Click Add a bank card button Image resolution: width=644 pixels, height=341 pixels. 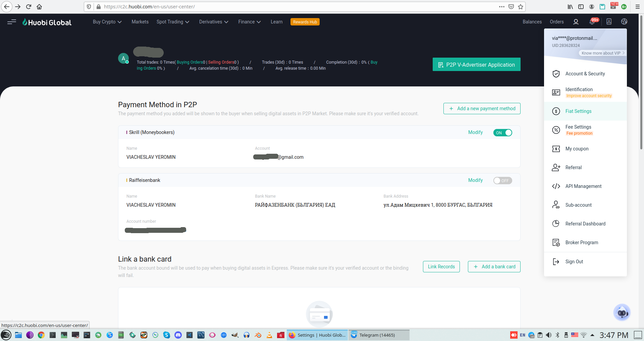[x=494, y=267]
